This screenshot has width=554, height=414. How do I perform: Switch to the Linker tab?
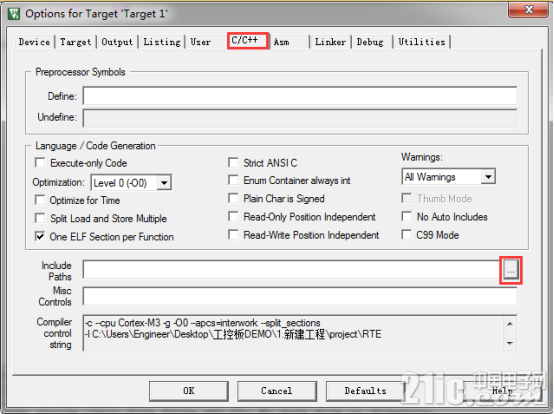[x=330, y=42]
